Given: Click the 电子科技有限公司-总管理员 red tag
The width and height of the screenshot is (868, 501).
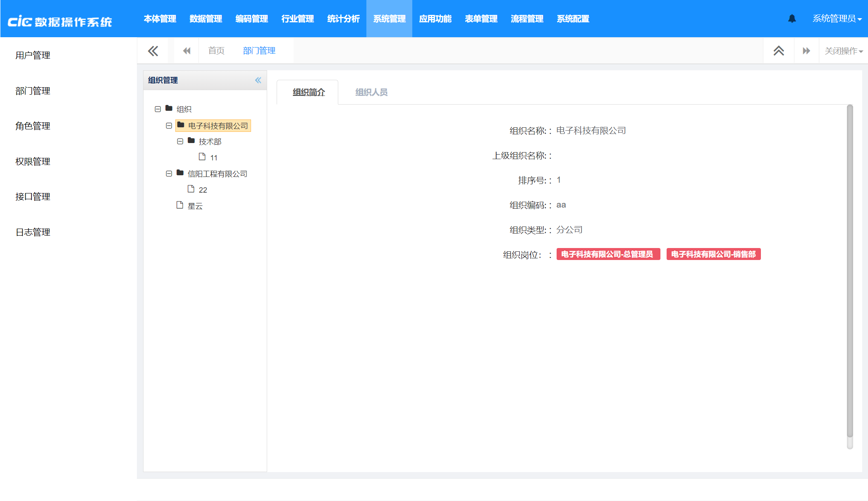Looking at the screenshot, I should point(608,254).
